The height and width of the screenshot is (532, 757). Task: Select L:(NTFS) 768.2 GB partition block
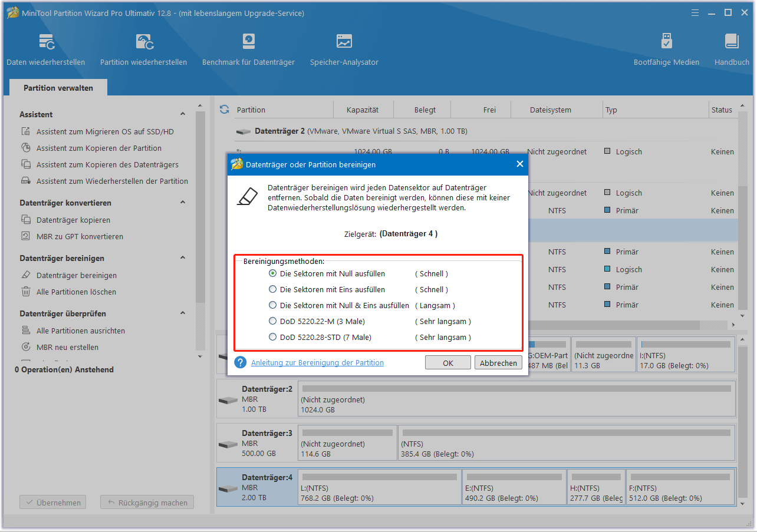point(380,487)
